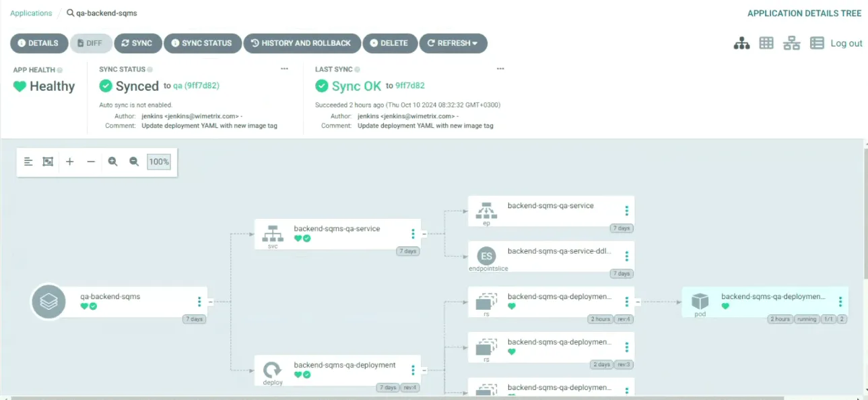The height and width of the screenshot is (400, 868).
Task: Open the Applications breadcrumb link
Action: click(x=31, y=13)
